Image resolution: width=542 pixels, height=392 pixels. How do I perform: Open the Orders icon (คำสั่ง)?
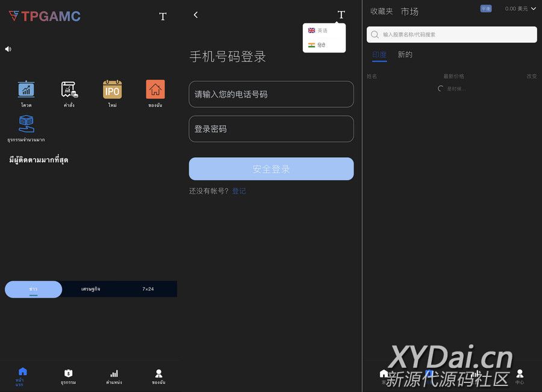coord(69,90)
